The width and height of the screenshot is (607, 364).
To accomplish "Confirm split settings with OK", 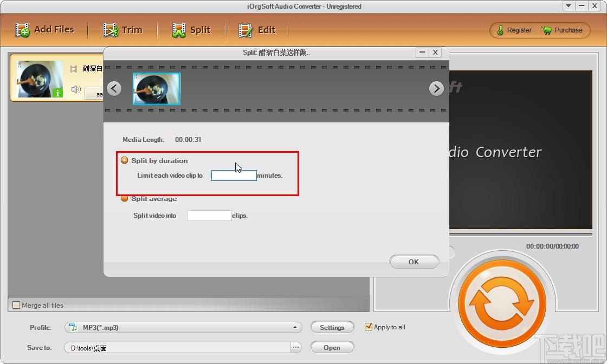I will pyautogui.click(x=414, y=262).
